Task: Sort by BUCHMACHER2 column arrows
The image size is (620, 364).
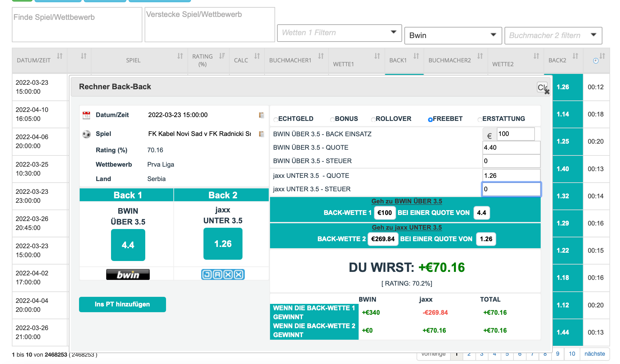Action: pos(480,56)
